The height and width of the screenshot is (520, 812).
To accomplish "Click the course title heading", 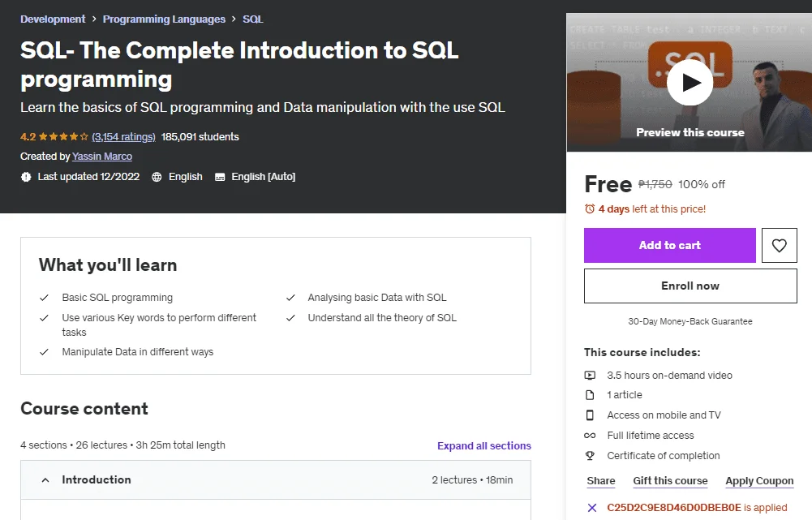I will point(239,65).
